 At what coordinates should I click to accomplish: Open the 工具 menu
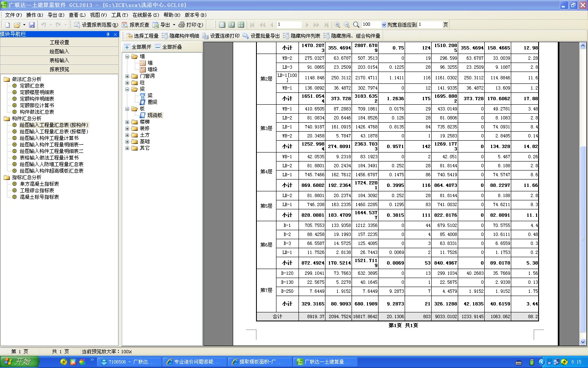[x=120, y=15]
